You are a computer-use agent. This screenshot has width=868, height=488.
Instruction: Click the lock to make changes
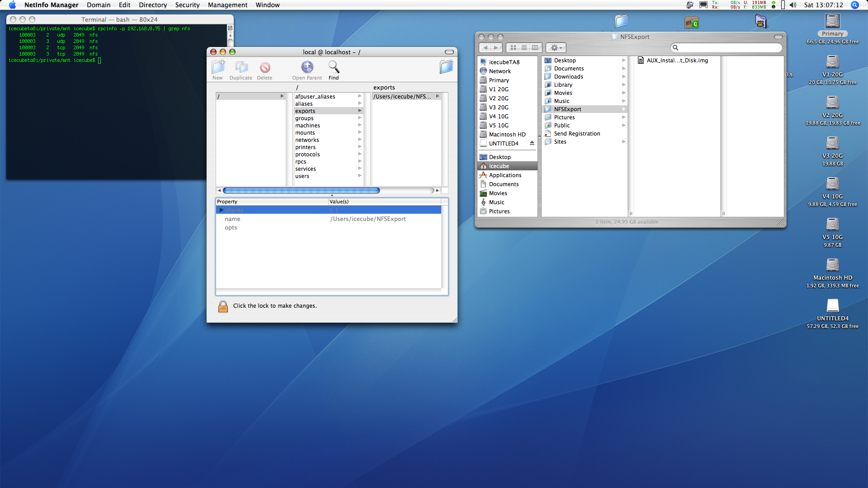[x=223, y=306]
